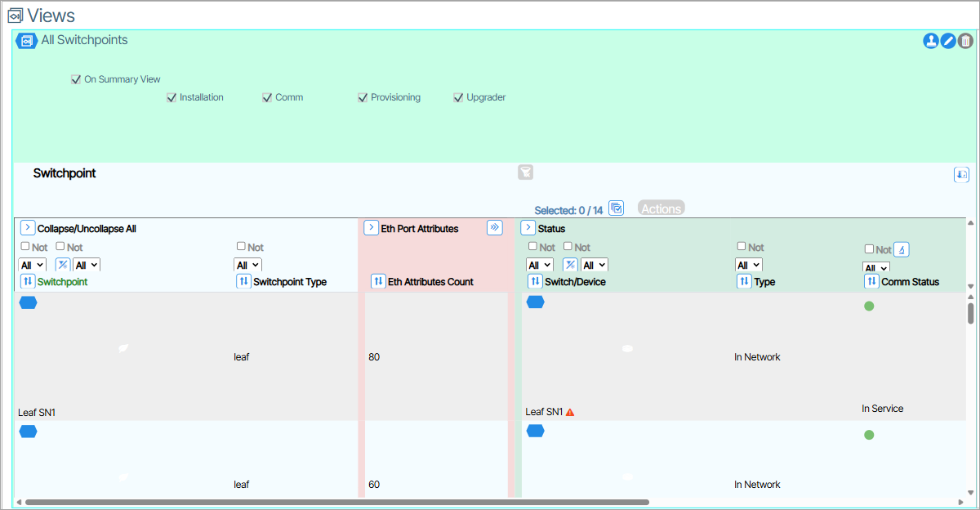This screenshot has width=980, height=510.
Task: Toggle the On Summary View checkbox
Action: [76, 79]
